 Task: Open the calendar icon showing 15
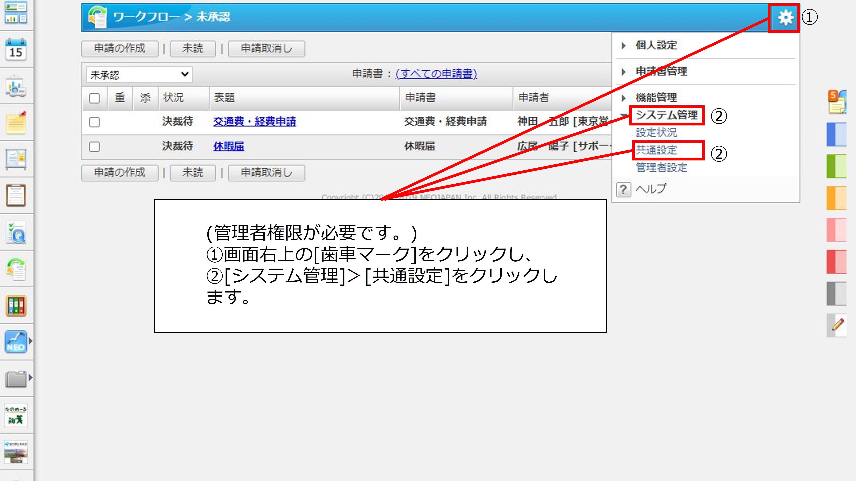click(16, 50)
